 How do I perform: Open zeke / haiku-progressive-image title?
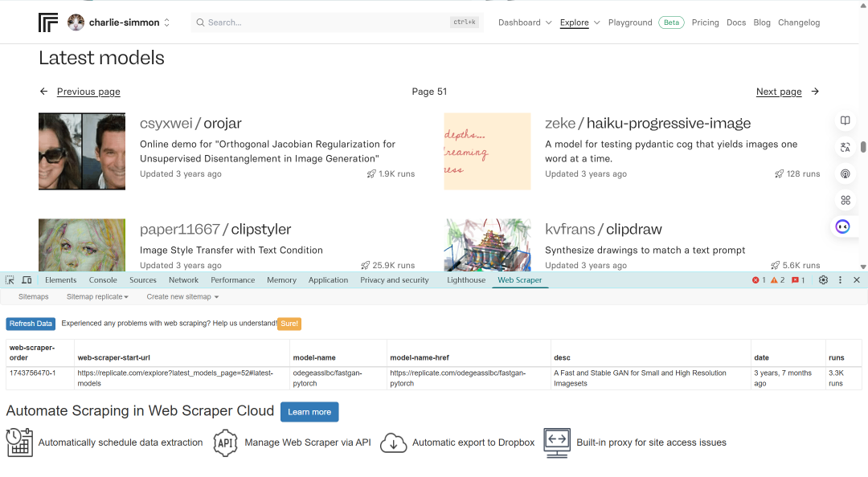pos(648,124)
